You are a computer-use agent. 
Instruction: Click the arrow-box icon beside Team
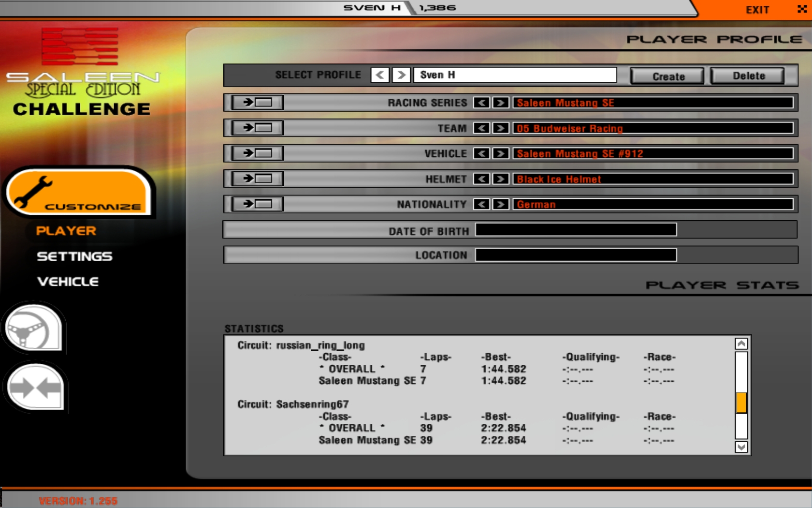pos(257,128)
